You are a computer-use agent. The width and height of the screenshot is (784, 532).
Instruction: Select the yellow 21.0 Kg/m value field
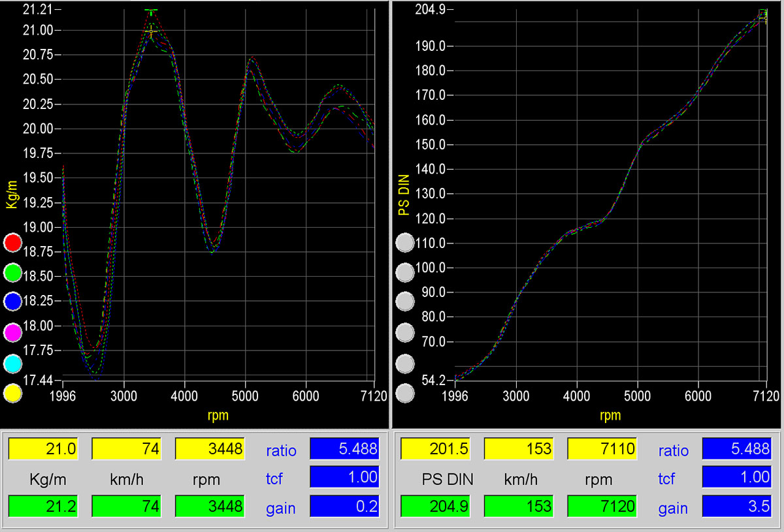click(x=42, y=449)
